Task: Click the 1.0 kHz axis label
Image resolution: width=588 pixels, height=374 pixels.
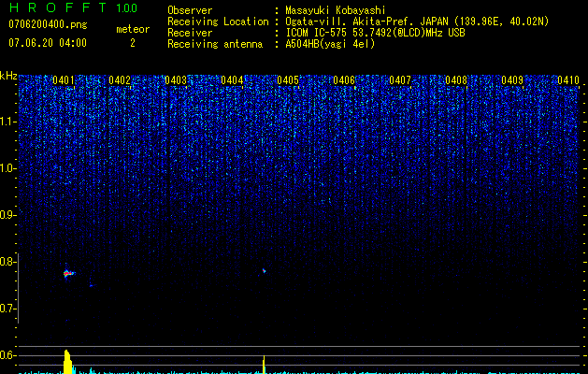Action: pos(8,168)
